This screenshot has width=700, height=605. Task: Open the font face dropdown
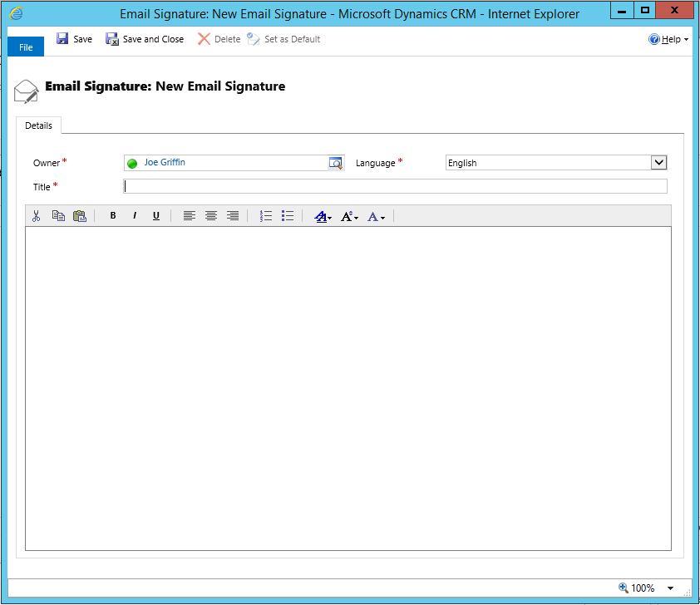(323, 217)
